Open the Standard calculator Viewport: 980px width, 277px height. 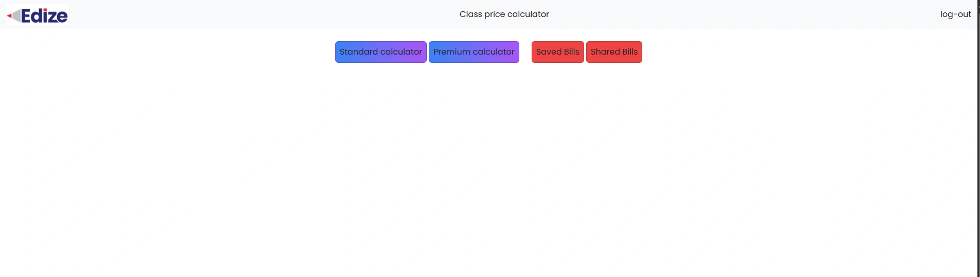[x=380, y=52]
